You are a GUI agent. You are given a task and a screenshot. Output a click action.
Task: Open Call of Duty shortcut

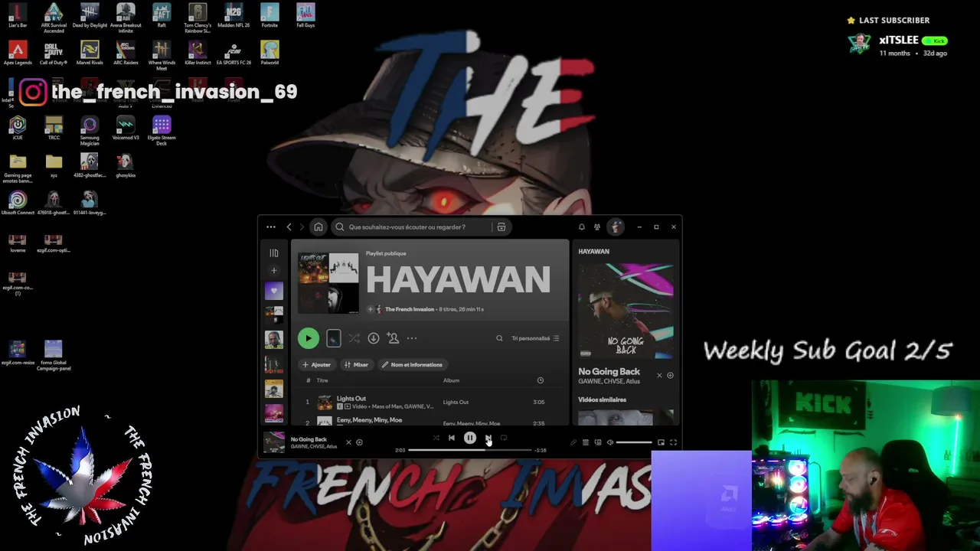pos(54,53)
